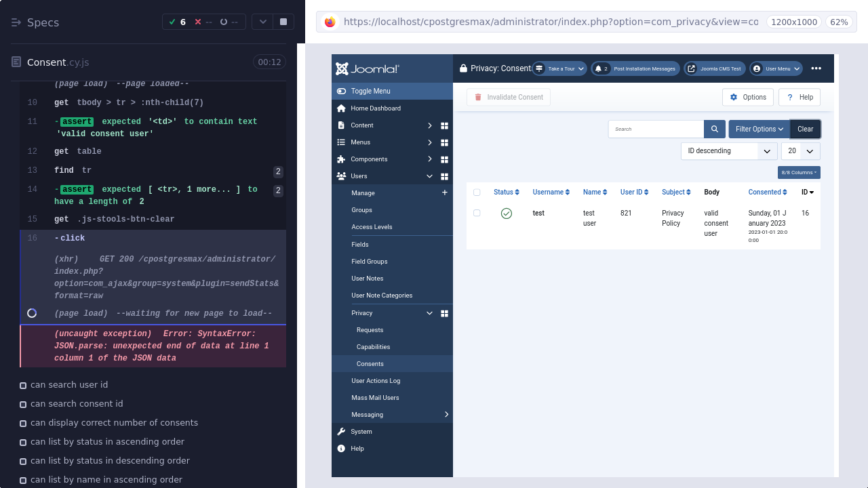Viewport: 868px width, 488px height.
Task: Toggle Filter Options dropdown
Action: click(x=759, y=129)
